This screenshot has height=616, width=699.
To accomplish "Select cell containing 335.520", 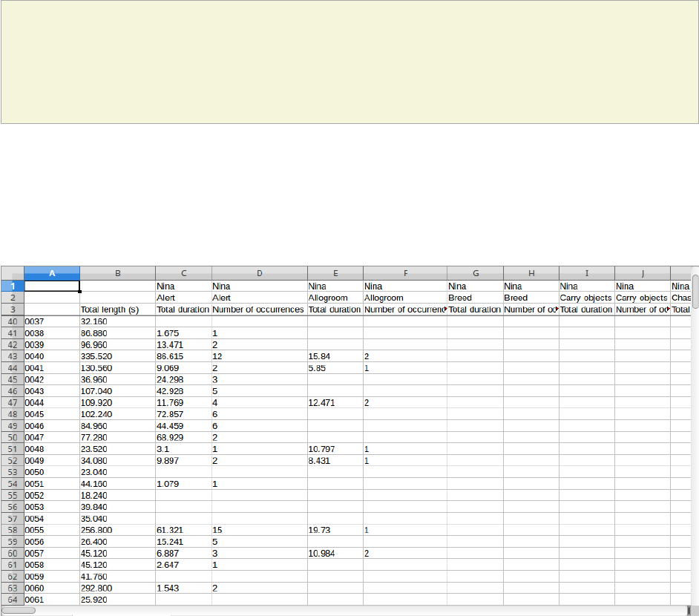I will click(x=118, y=356).
